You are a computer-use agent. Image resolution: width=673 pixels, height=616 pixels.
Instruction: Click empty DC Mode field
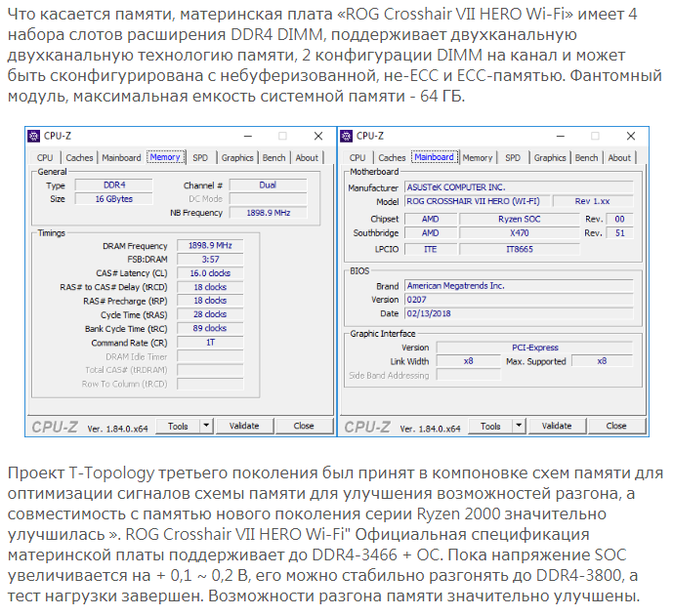click(x=269, y=199)
